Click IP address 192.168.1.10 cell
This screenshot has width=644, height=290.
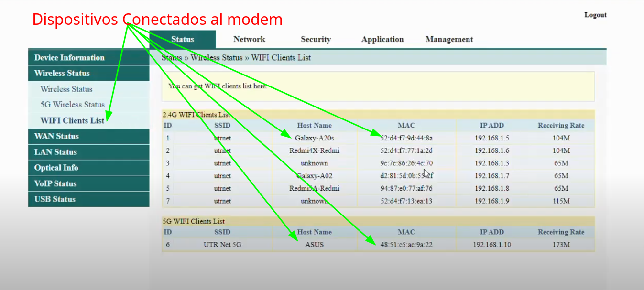491,245
